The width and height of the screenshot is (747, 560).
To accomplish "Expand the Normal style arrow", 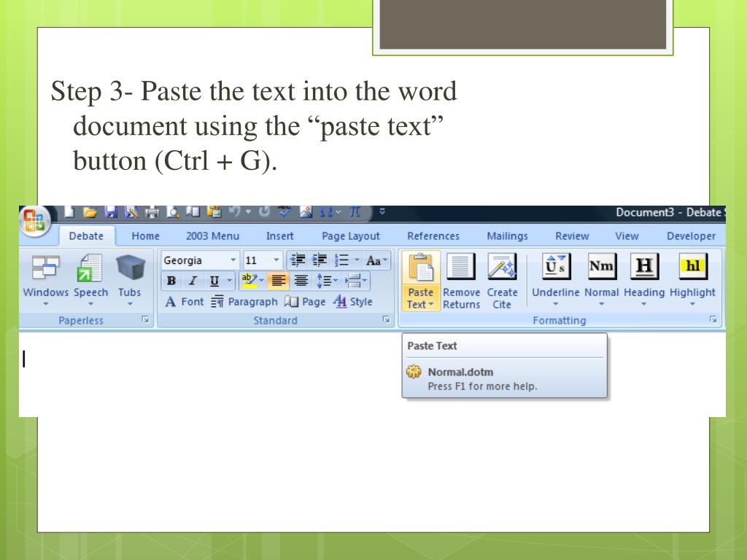I will [602, 304].
